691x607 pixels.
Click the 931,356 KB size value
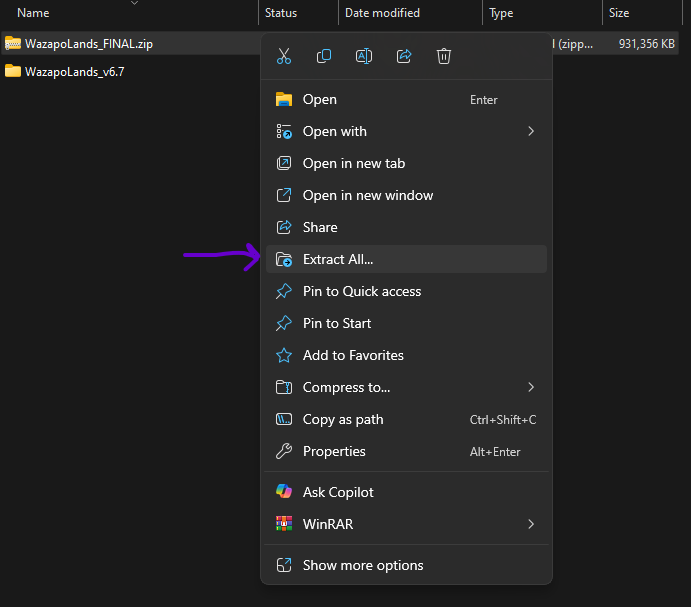[646, 44]
